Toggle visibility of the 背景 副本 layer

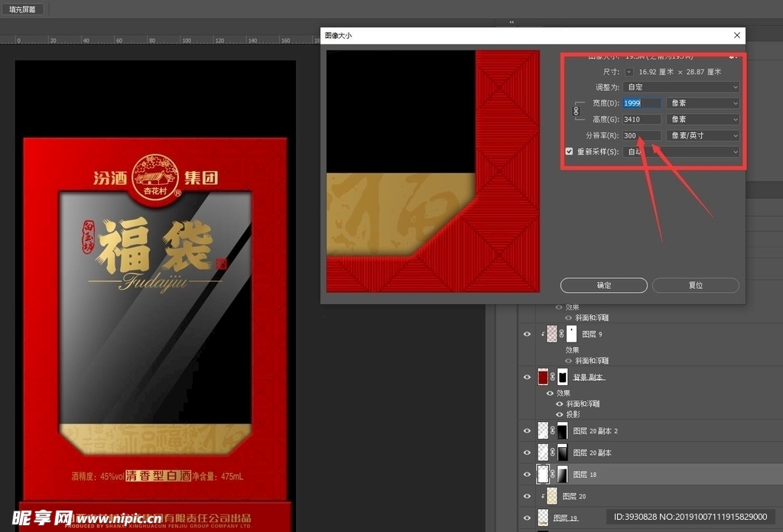[526, 377]
